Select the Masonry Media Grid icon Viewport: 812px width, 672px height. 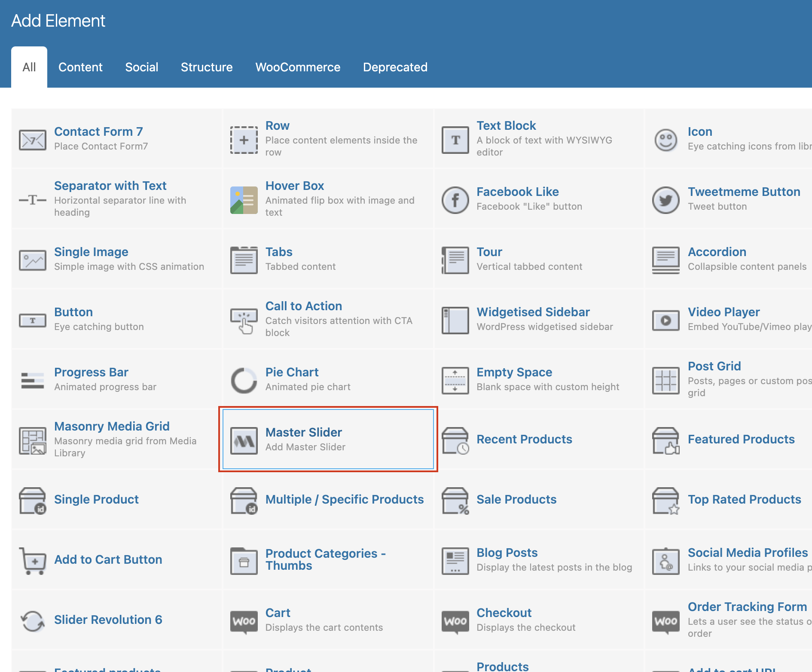point(33,440)
